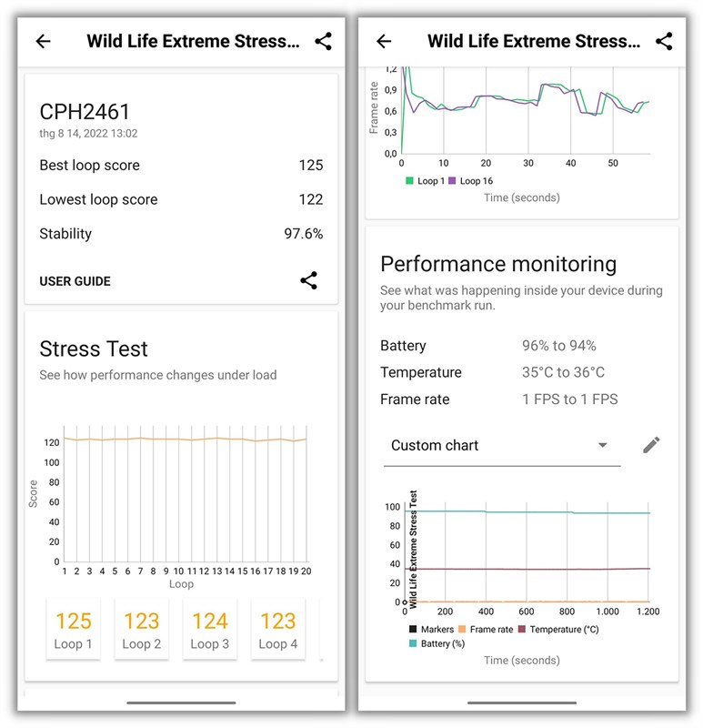Viewport: 703px width, 728px height.
Task: Select the Loop 4 score card
Action: click(x=278, y=629)
